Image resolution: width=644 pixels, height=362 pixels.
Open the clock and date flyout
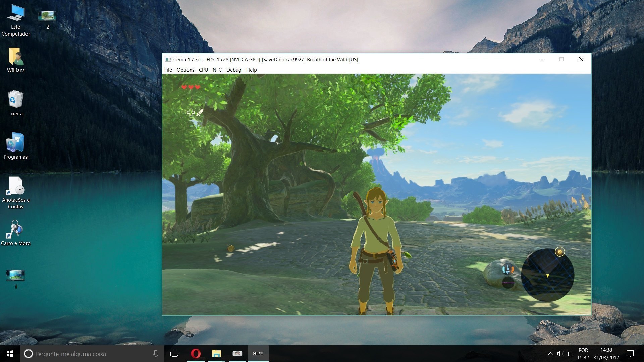click(x=606, y=354)
